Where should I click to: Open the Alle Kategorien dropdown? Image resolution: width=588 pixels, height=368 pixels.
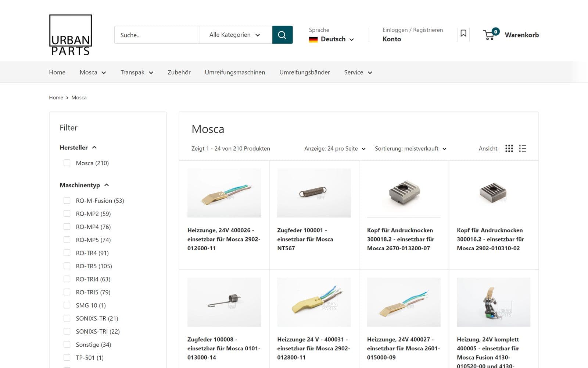click(235, 35)
